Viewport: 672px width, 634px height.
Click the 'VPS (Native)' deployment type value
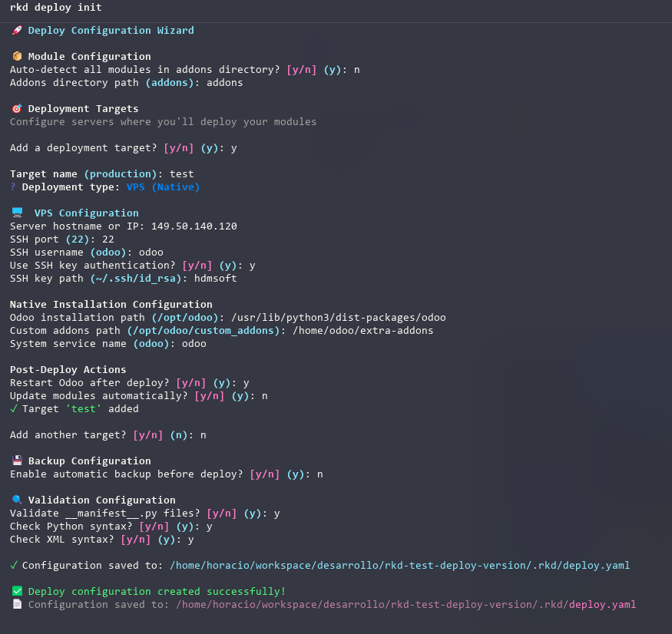[163, 187]
